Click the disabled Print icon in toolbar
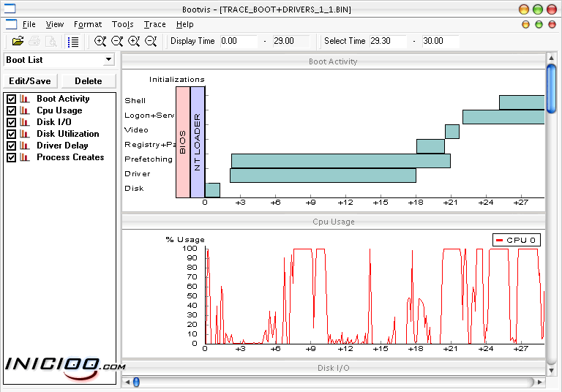This screenshot has height=392, width=562. pos(34,41)
